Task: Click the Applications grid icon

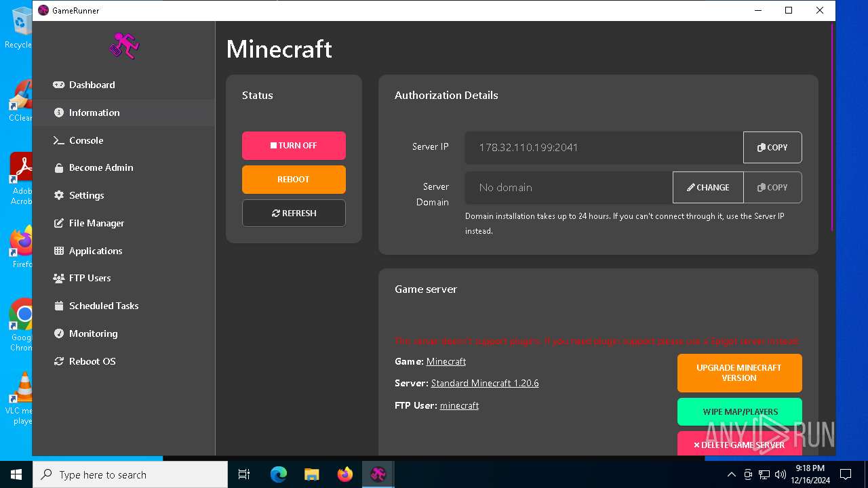Action: point(58,251)
